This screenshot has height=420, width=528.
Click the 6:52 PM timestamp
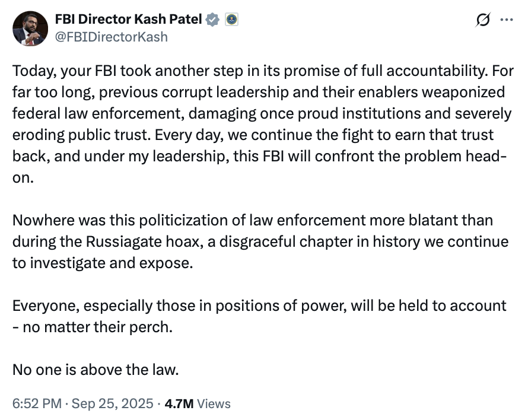pyautogui.click(x=37, y=403)
